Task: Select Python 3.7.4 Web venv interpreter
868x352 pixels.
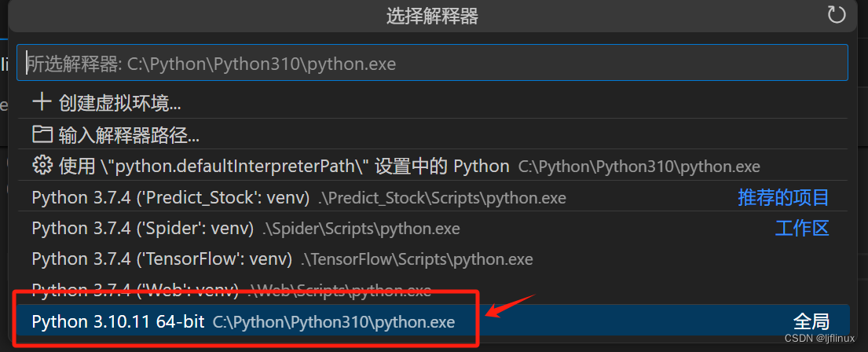Action: click(432, 289)
